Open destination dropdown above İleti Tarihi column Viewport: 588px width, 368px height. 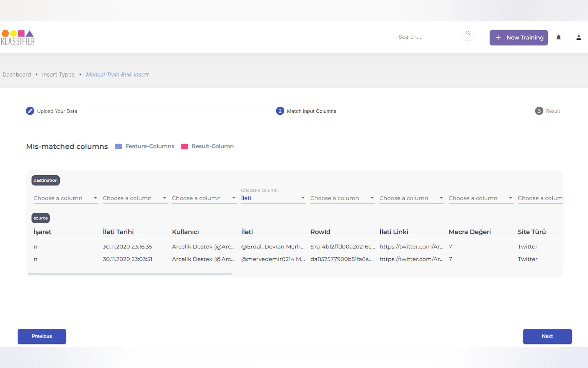click(x=135, y=198)
